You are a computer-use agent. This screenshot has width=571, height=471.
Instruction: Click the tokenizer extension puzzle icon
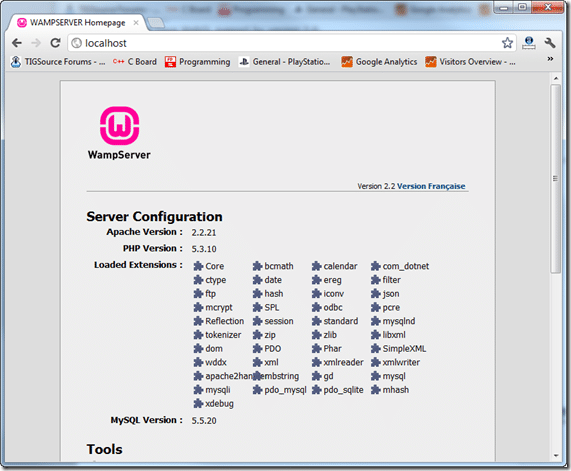coord(198,335)
